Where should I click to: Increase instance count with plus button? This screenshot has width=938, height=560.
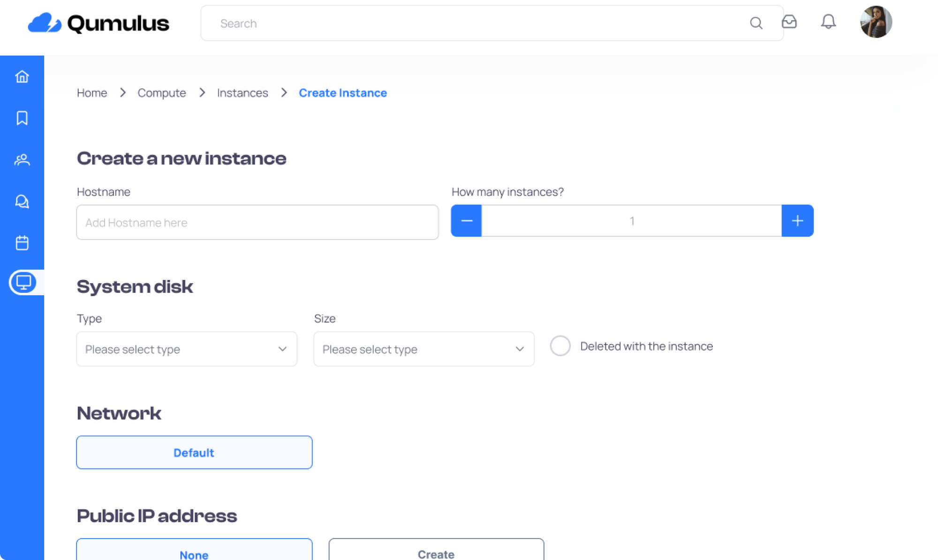(797, 220)
